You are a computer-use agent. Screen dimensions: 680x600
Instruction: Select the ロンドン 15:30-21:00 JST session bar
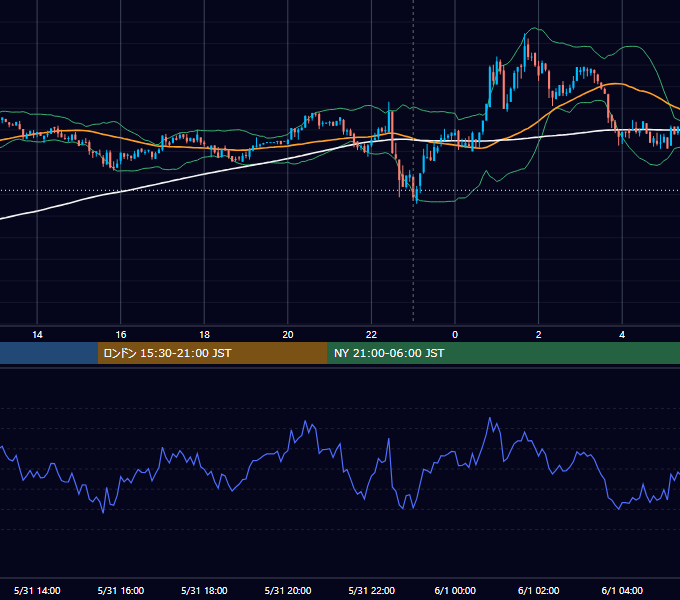click(212, 353)
